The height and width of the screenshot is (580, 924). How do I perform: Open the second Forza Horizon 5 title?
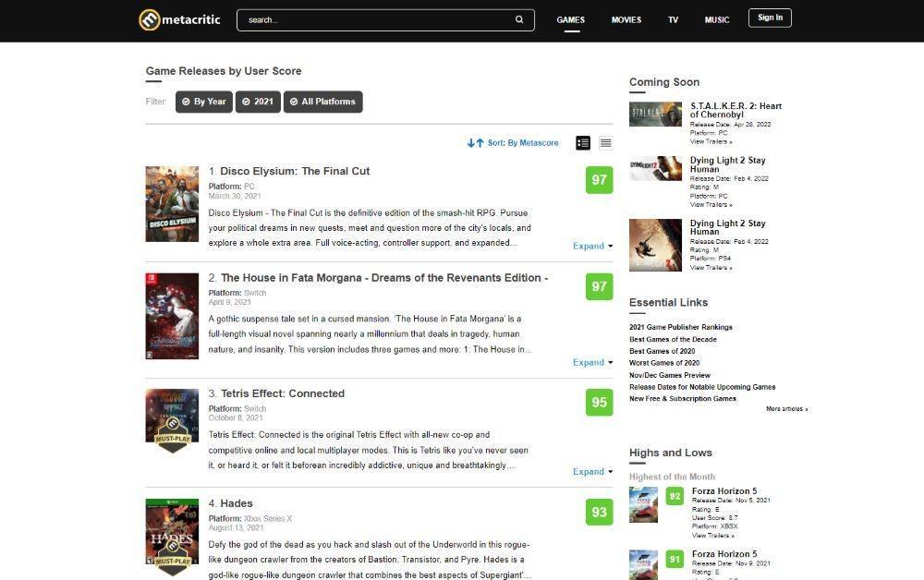pos(724,554)
